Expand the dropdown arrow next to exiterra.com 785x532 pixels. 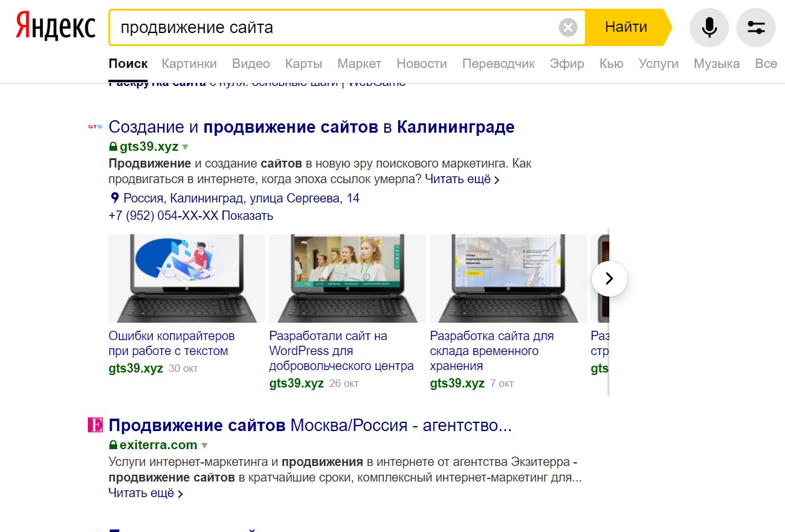coord(204,445)
